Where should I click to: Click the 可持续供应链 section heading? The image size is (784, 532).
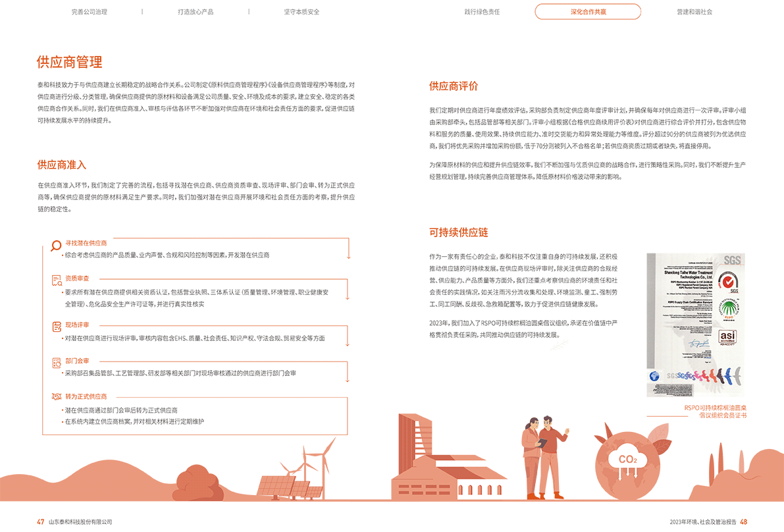tap(459, 232)
